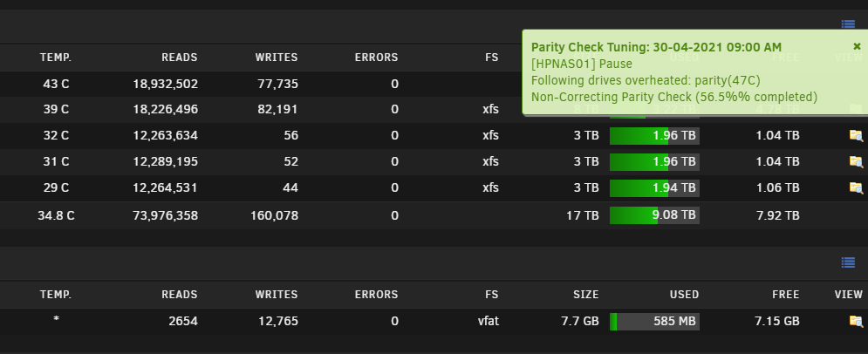Open folder icon behind the notification

pyautogui.click(x=856, y=109)
